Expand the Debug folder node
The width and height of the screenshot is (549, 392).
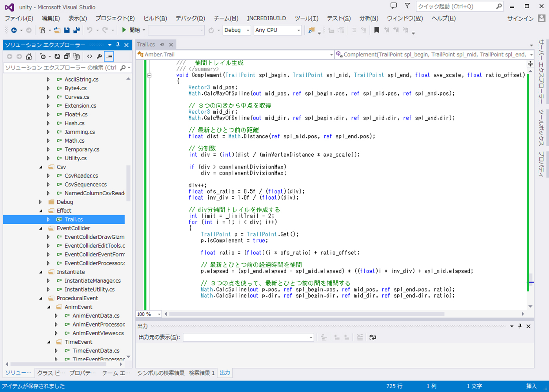pyautogui.click(x=41, y=202)
